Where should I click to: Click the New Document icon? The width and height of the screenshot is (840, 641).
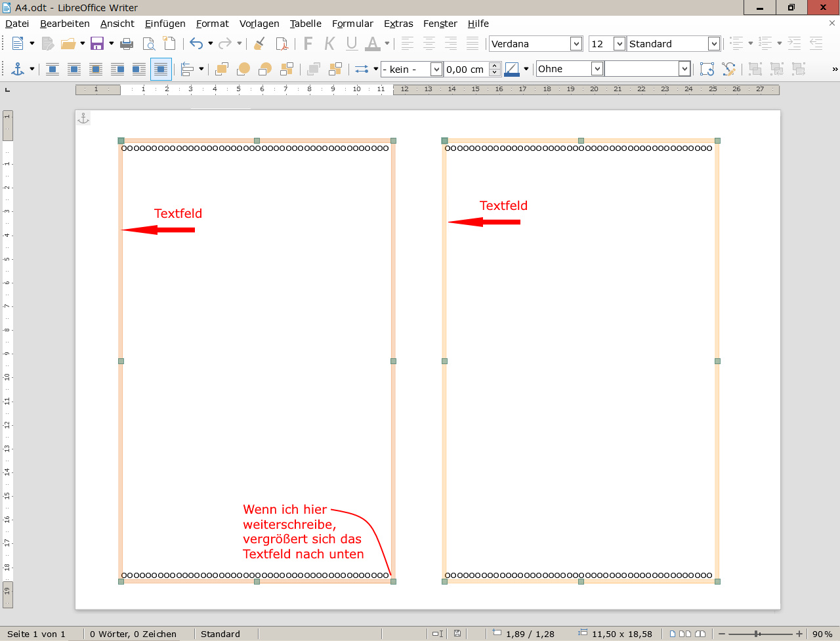(x=18, y=43)
